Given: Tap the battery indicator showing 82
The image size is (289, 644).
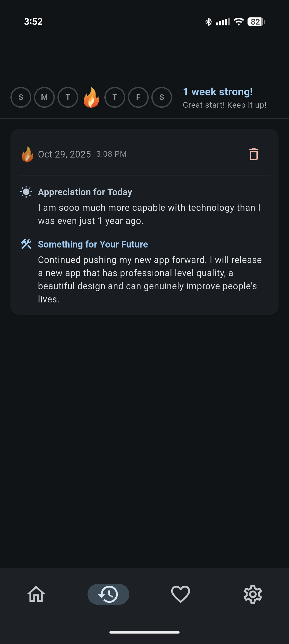Looking at the screenshot, I should tap(256, 22).
